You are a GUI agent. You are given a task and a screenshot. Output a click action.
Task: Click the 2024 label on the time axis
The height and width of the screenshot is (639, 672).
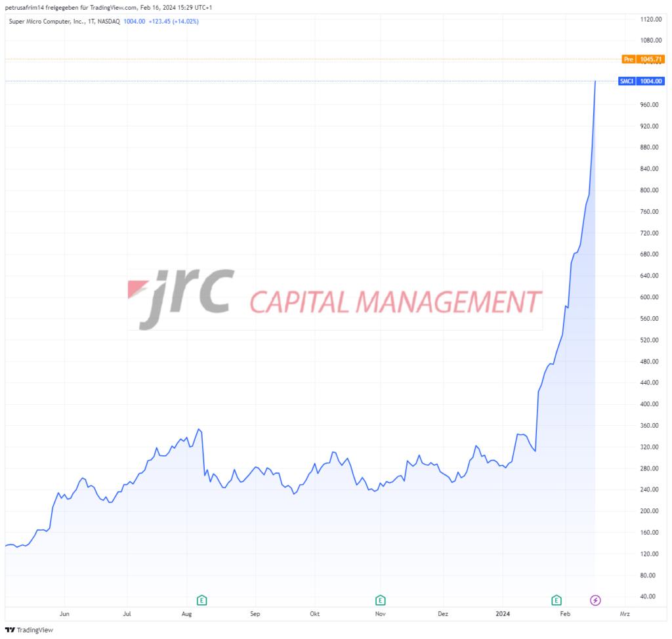click(x=503, y=613)
